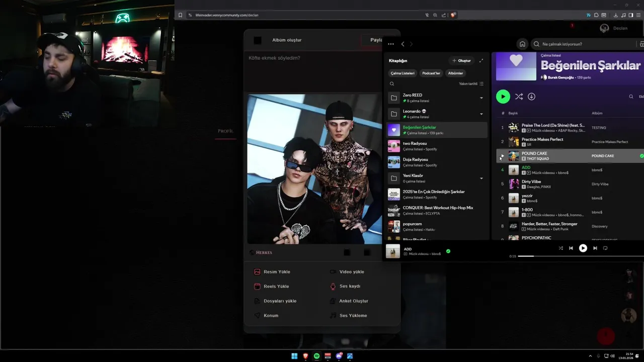644x362 pixels.
Task: Click the liked songs heart cover
Action: 516,66
